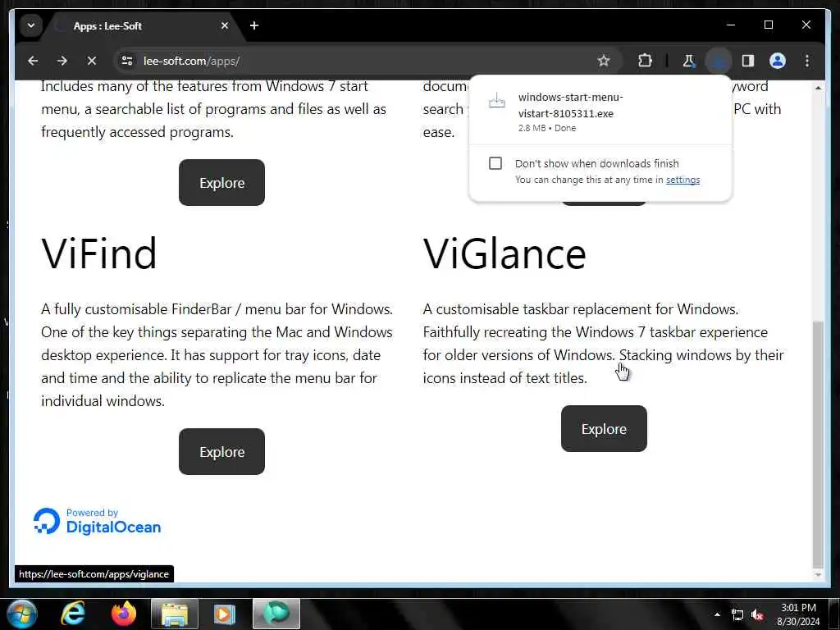Image resolution: width=840 pixels, height=630 pixels.
Task: Launch Internet Explorer from taskbar
Action: [73, 614]
